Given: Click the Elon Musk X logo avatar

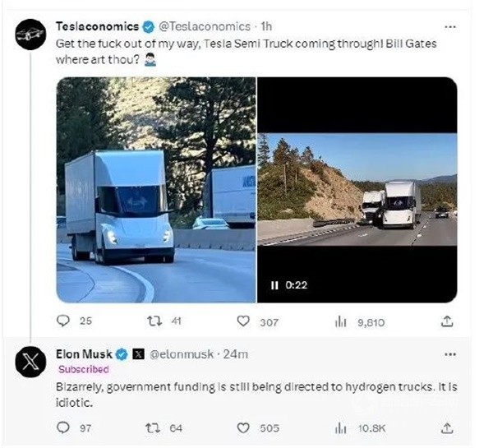Looking at the screenshot, I should [30, 364].
